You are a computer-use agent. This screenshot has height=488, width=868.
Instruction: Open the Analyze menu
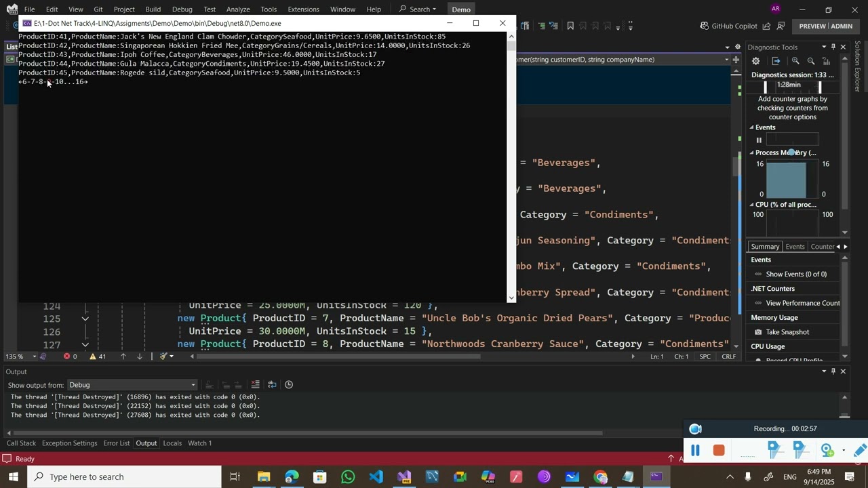(x=238, y=9)
